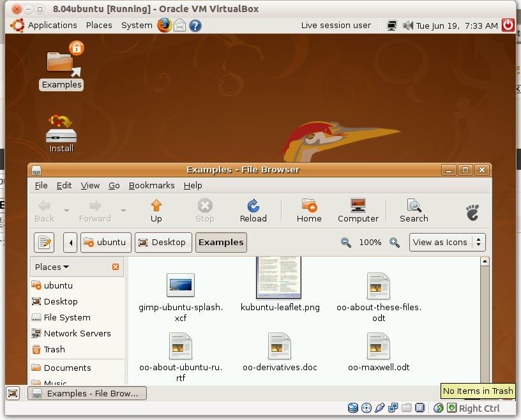The image size is (521, 420).
Task: Zoom out with the minus magnifier
Action: 346,243
